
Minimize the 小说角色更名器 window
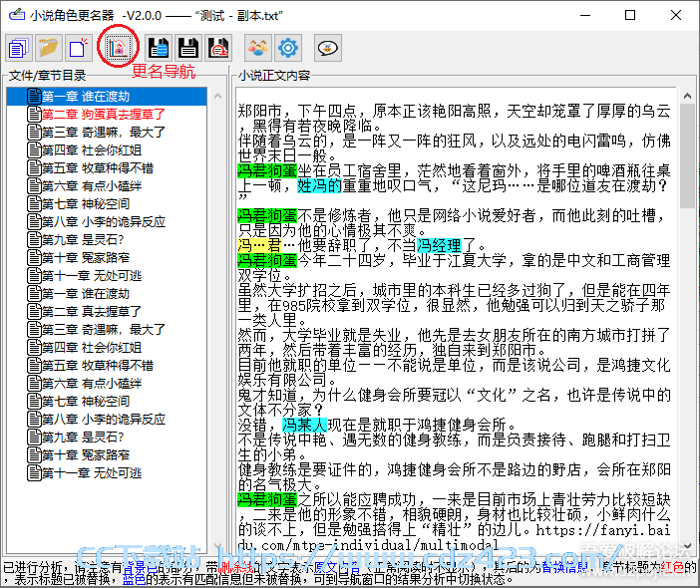coord(585,16)
